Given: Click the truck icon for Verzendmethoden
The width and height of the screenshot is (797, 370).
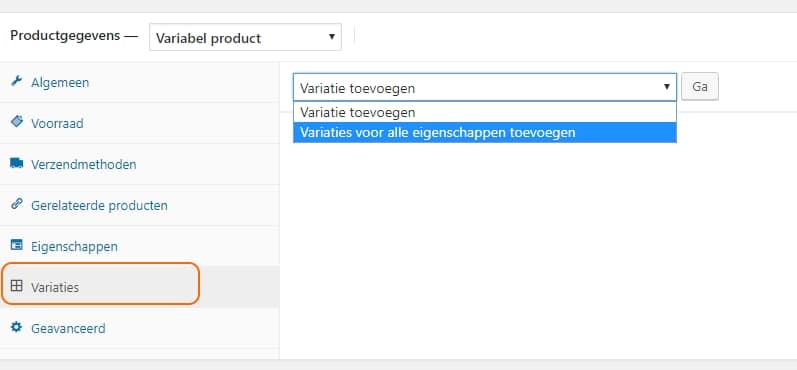Looking at the screenshot, I should click(16, 163).
